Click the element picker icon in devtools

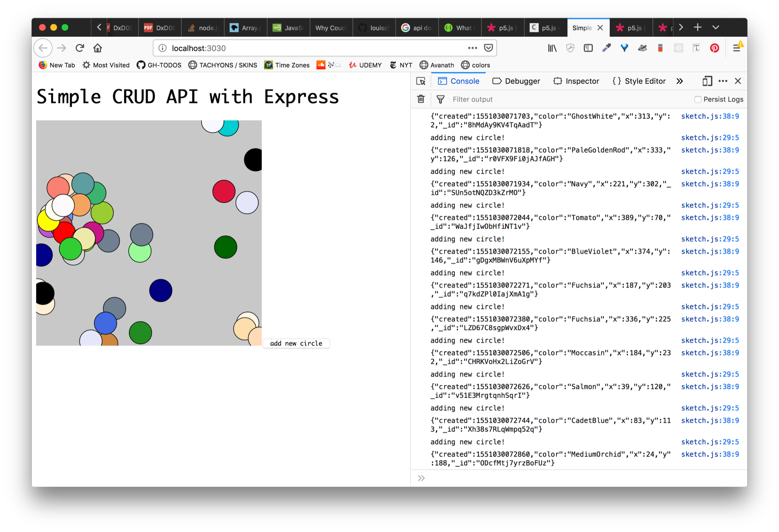421,81
